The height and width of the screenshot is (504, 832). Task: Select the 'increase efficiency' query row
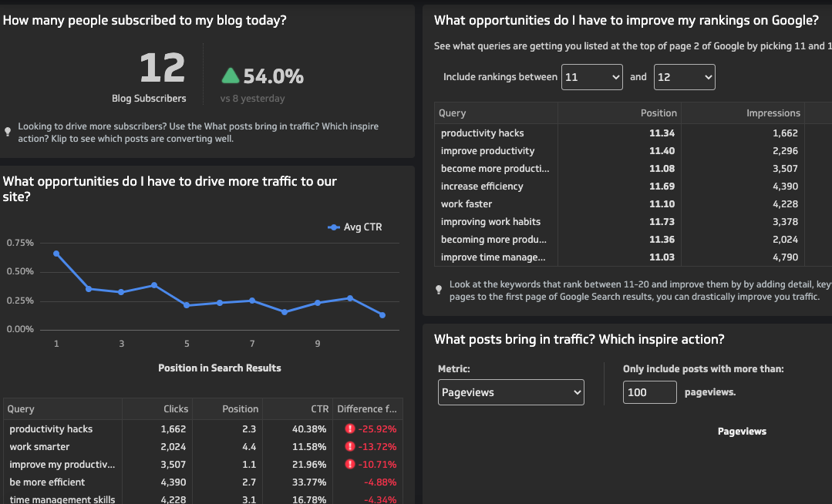(633, 186)
